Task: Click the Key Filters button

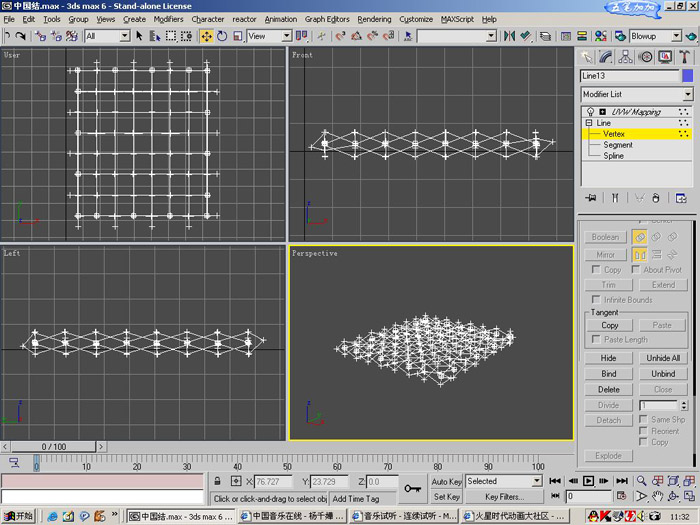Action: pos(504,497)
